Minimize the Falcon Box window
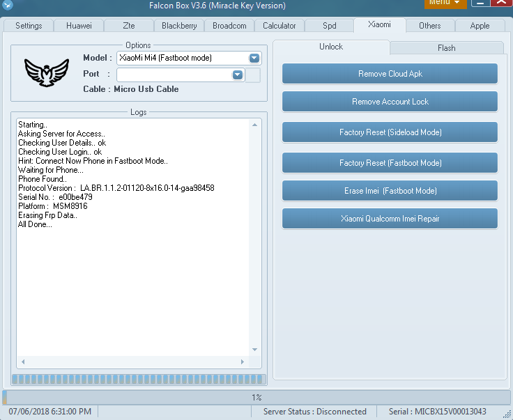Screen dimensions: 513x420 (x=481, y=3)
